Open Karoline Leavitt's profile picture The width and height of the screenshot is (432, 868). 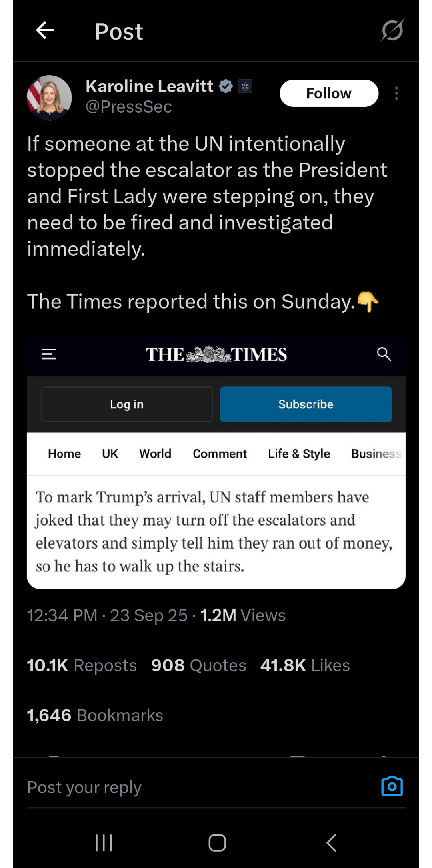(49, 97)
